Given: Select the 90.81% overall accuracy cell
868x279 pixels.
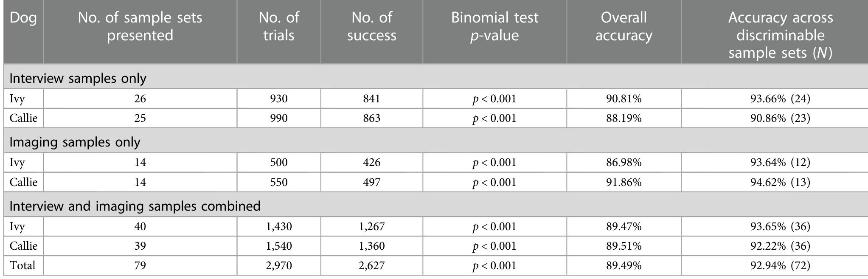Looking at the screenshot, I should tap(624, 99).
